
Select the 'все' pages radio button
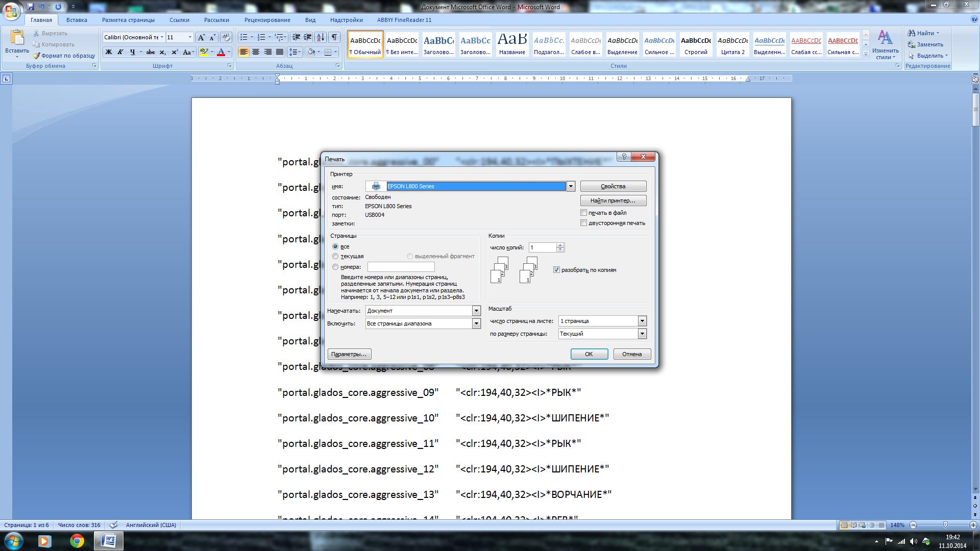(x=335, y=246)
